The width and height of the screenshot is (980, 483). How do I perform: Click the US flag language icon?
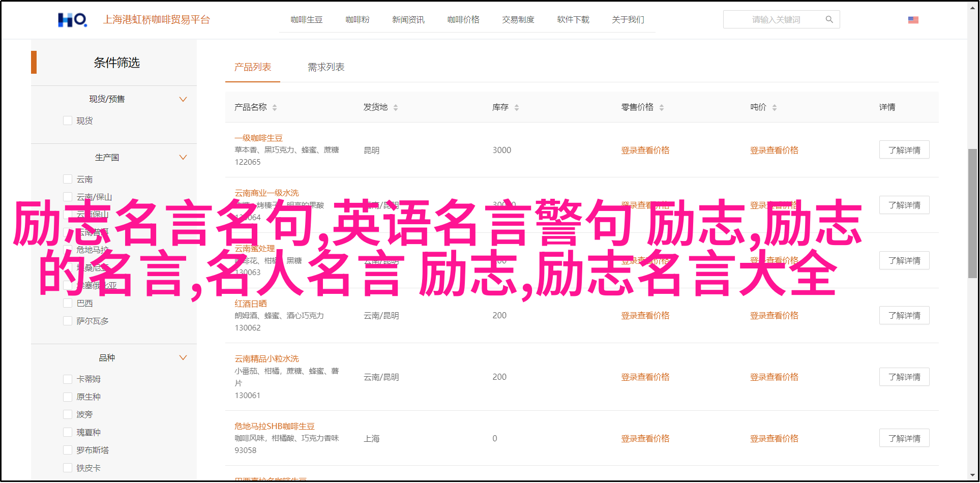(x=913, y=20)
